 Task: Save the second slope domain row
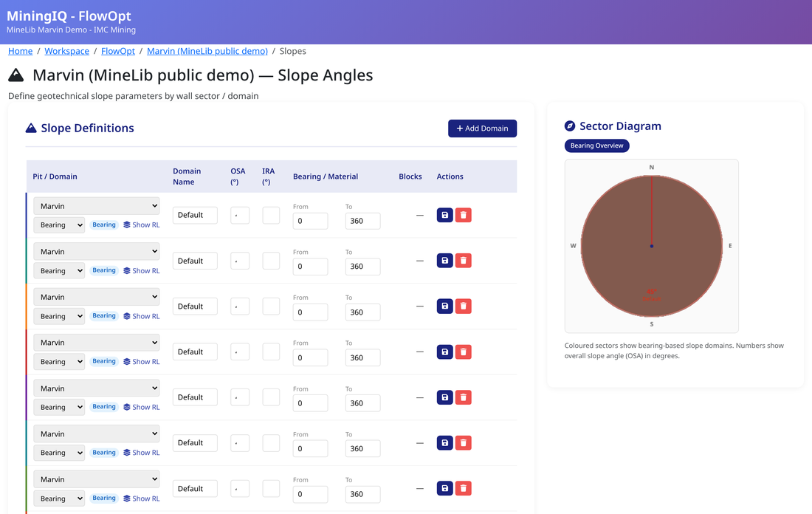coord(445,261)
